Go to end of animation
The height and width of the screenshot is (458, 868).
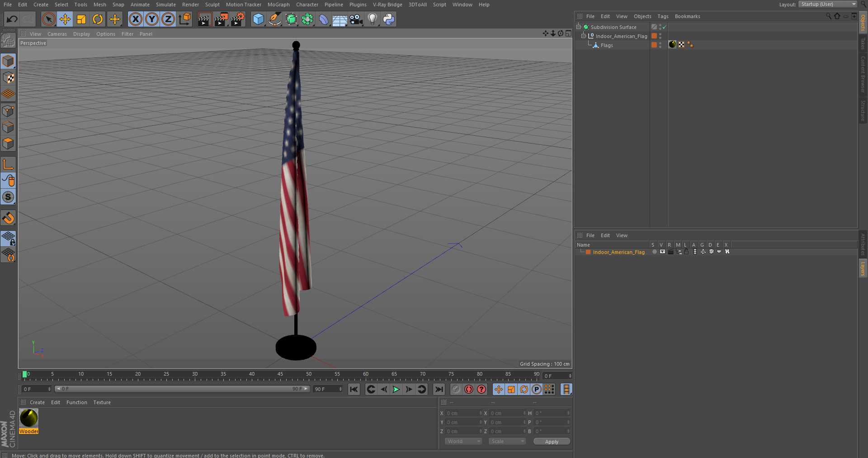click(439, 389)
